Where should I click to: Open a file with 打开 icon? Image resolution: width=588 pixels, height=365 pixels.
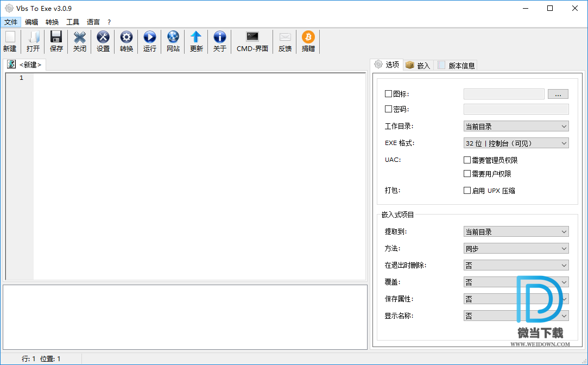pyautogui.click(x=33, y=41)
